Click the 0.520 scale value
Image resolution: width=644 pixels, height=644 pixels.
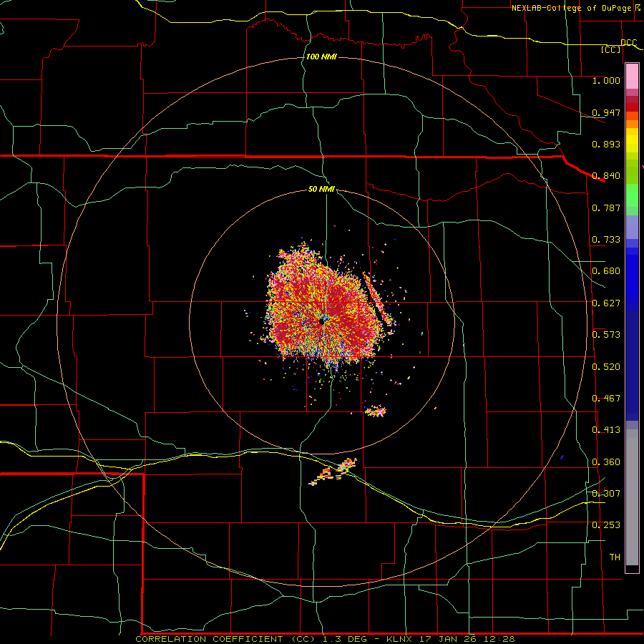click(606, 367)
